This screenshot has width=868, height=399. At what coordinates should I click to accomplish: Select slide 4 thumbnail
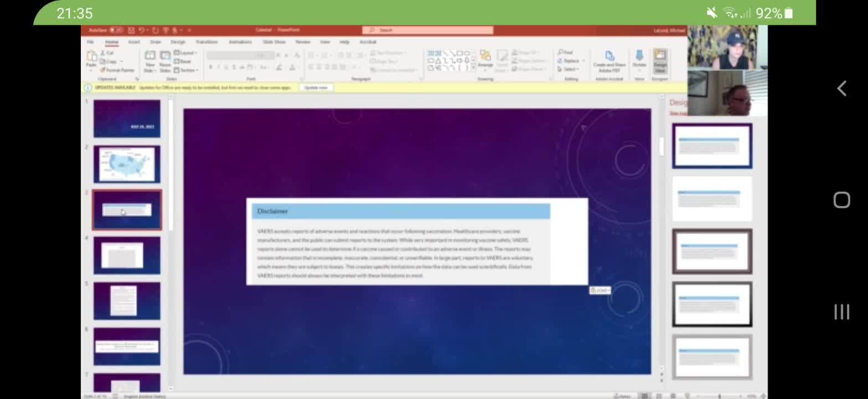[x=127, y=255]
